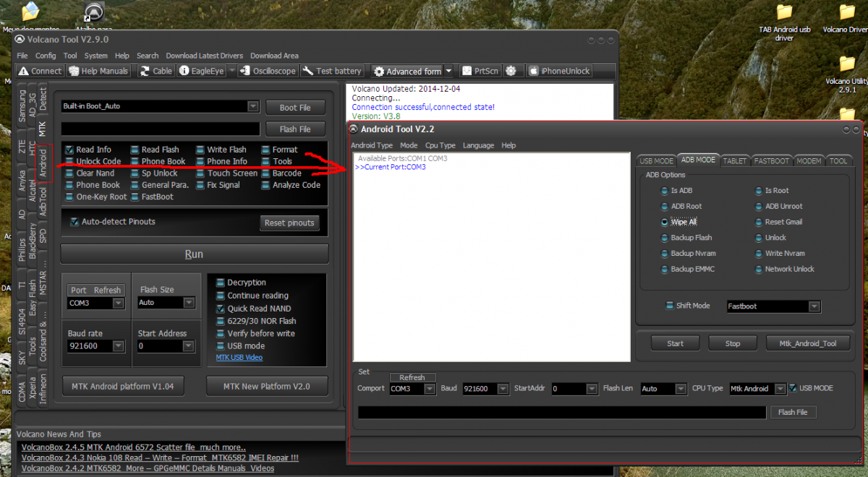Toggle Auto-detect Pinouts checkbox
Viewport: 868px width, 477px height.
point(75,222)
